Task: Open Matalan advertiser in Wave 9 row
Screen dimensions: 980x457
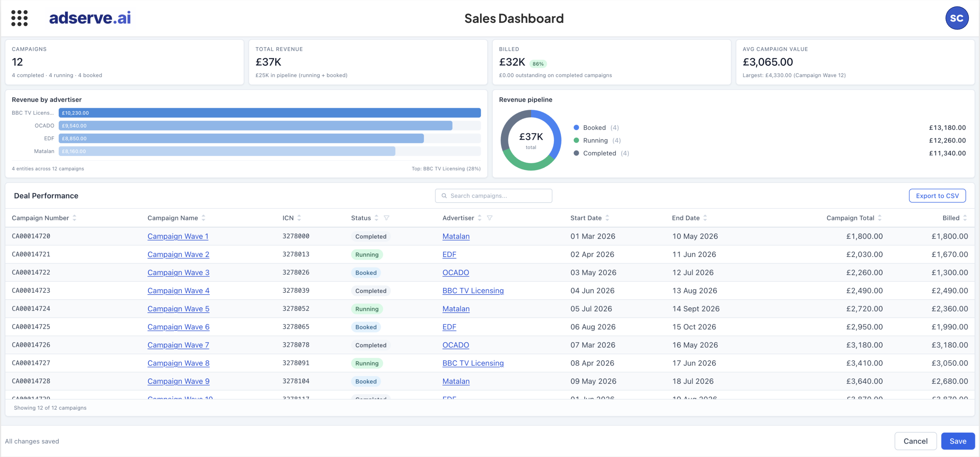Action: (456, 381)
